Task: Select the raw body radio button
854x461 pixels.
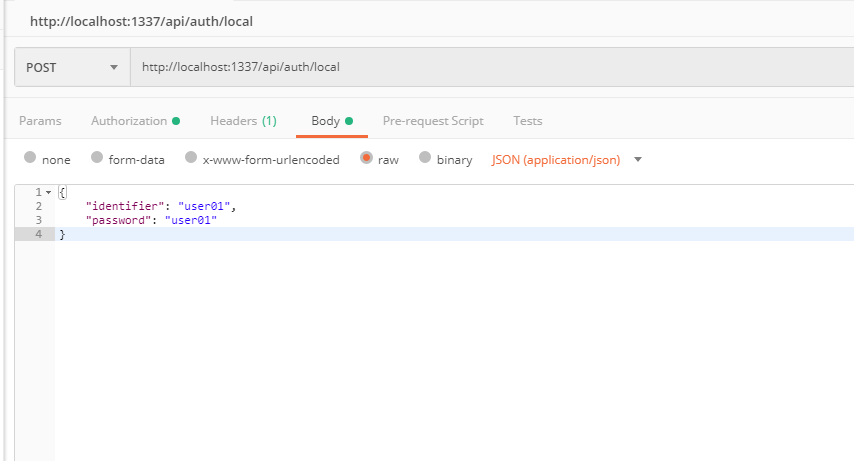Action: click(x=366, y=157)
